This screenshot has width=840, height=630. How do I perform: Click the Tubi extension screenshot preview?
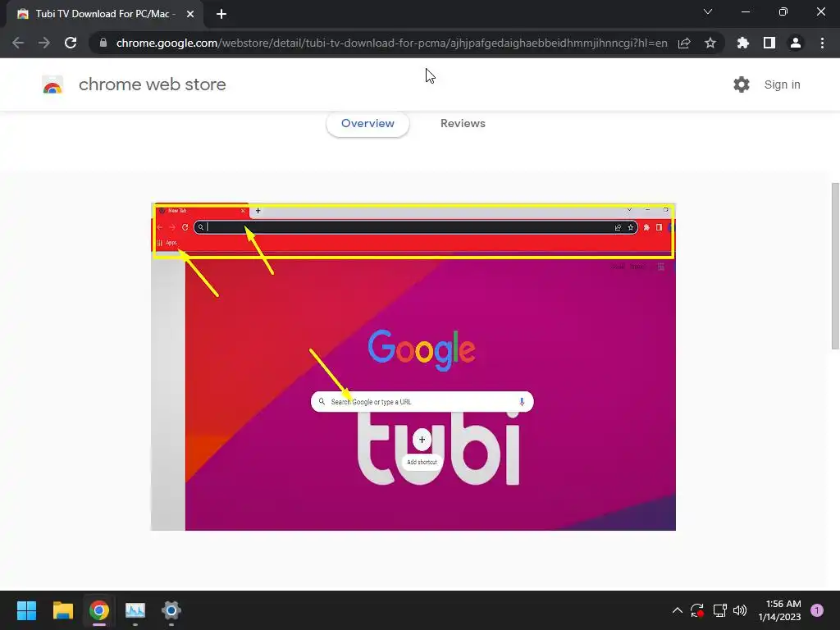coord(413,367)
